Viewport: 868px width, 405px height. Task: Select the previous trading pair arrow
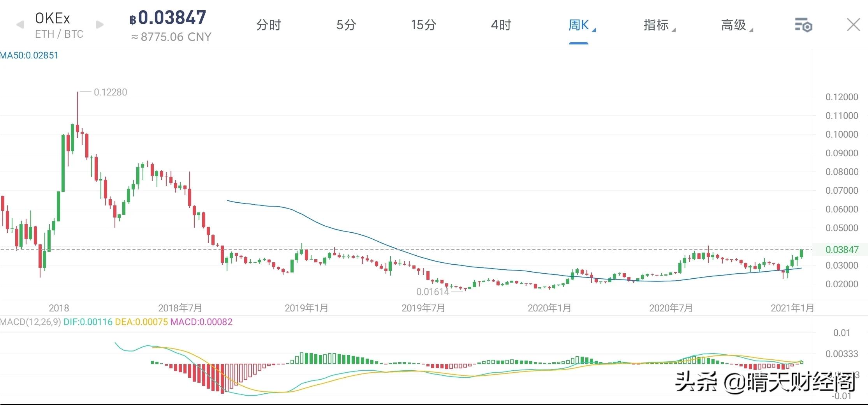point(19,24)
